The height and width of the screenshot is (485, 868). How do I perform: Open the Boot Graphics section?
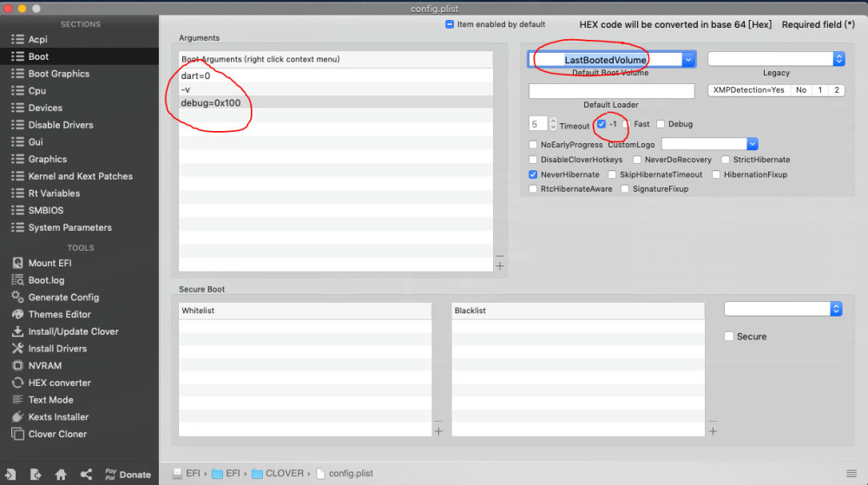pyautogui.click(x=59, y=74)
